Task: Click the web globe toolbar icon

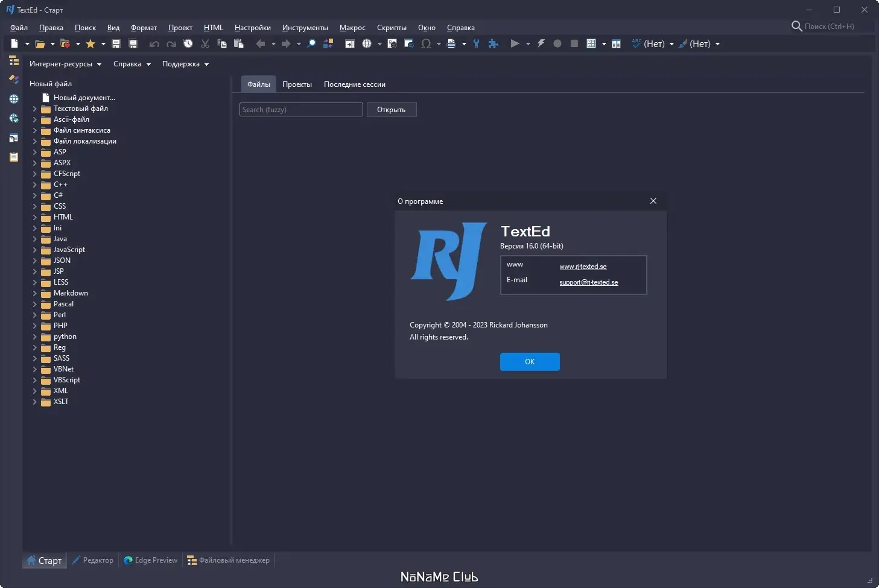Action: (x=367, y=43)
